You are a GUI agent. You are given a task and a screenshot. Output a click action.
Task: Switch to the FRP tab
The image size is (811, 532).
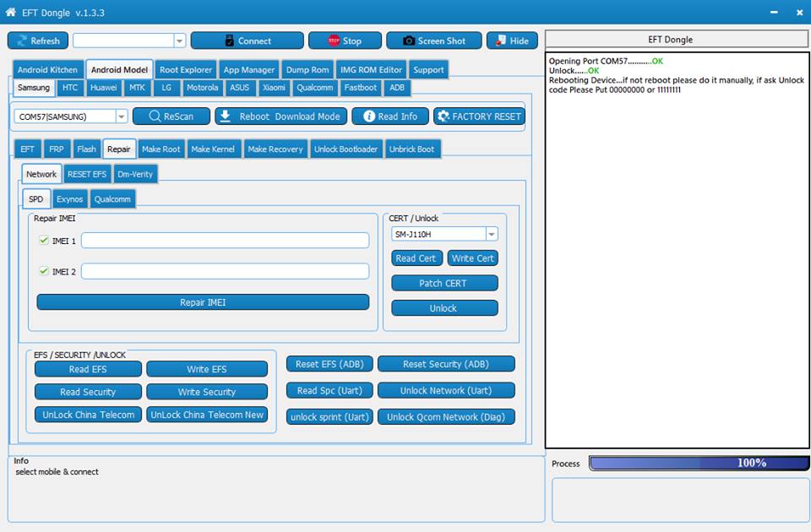[57, 149]
